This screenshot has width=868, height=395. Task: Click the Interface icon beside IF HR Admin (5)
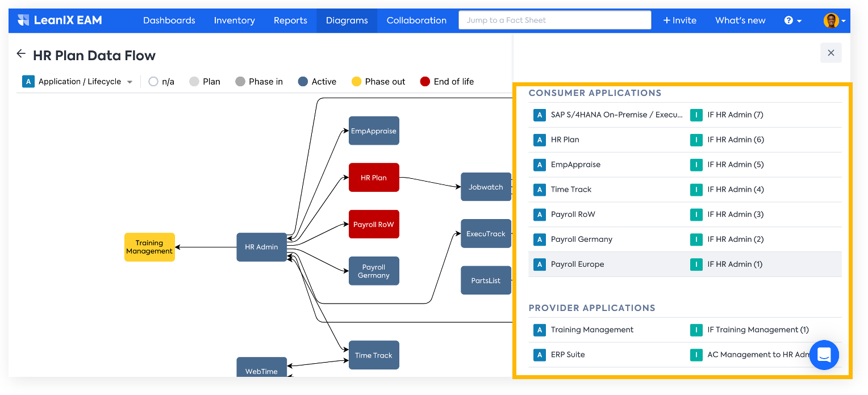tap(696, 165)
